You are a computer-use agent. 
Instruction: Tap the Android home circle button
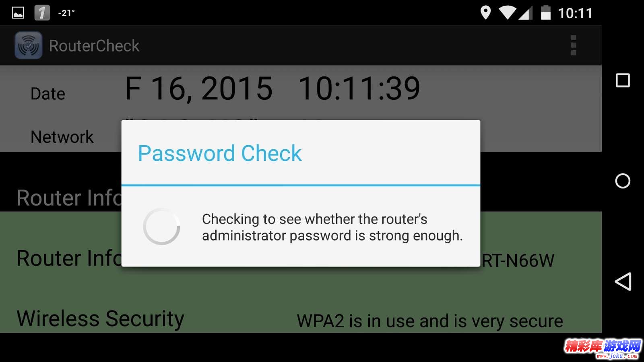pyautogui.click(x=623, y=181)
